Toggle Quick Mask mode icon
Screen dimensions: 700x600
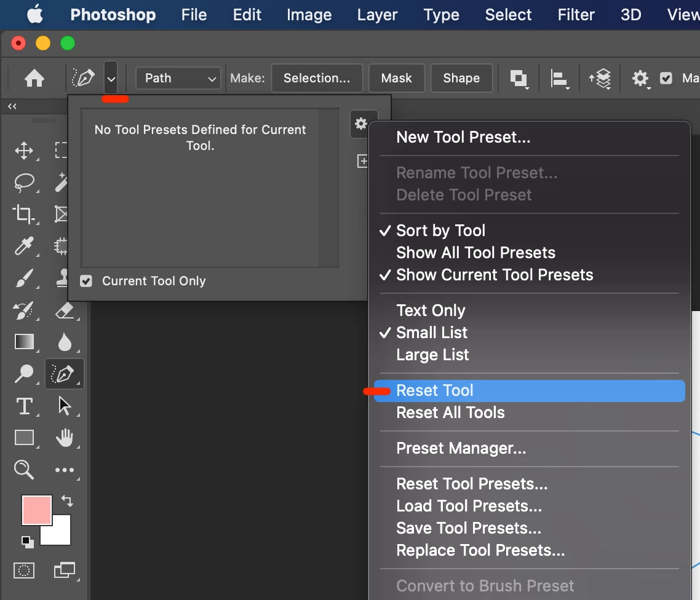(24, 570)
